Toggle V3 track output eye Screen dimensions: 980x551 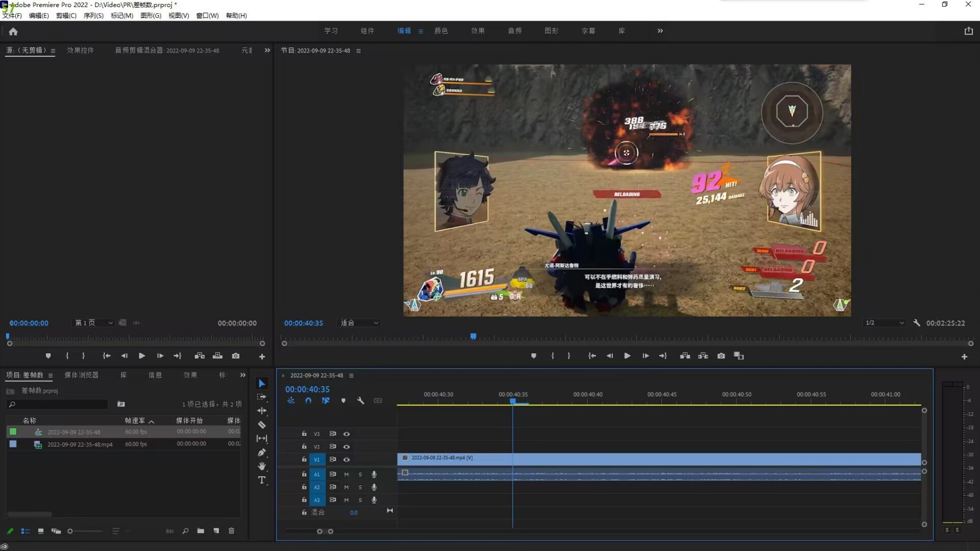pos(346,434)
